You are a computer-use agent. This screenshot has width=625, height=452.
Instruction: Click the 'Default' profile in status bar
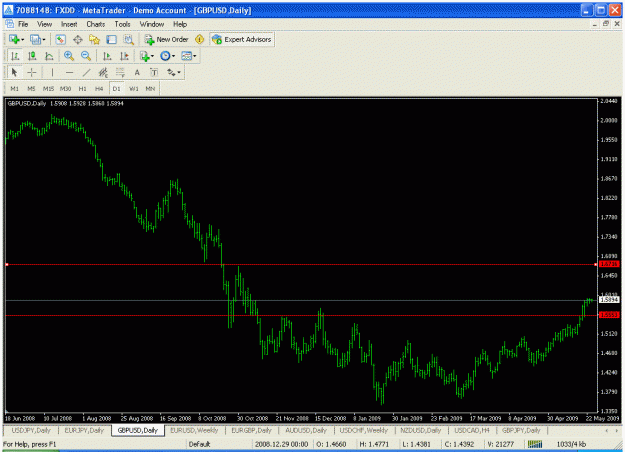[x=199, y=444]
